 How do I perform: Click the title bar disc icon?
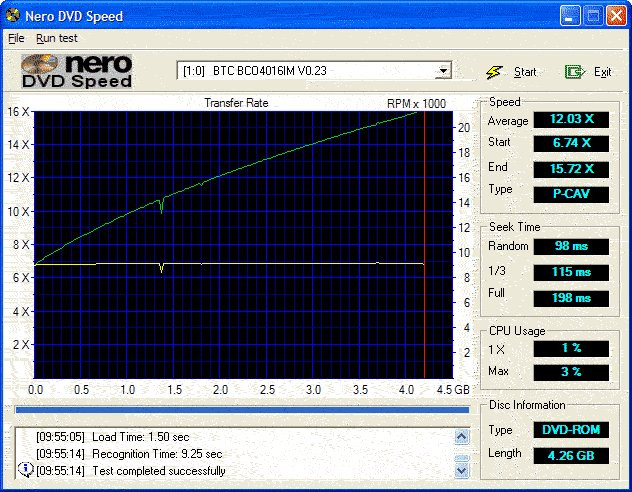pos(12,15)
